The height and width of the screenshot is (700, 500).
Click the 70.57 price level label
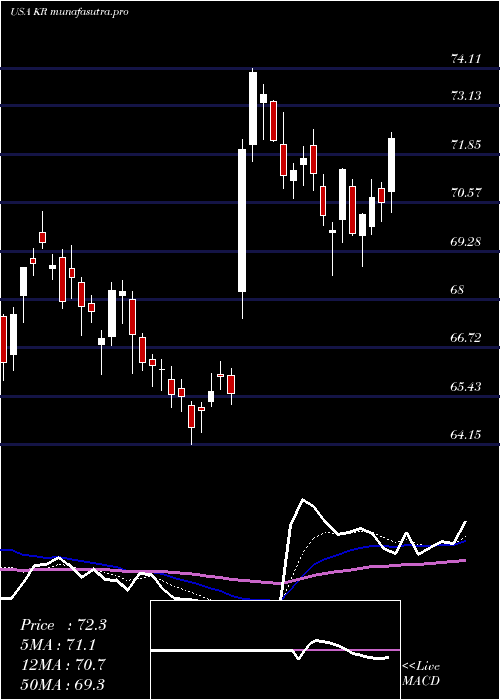(x=466, y=193)
